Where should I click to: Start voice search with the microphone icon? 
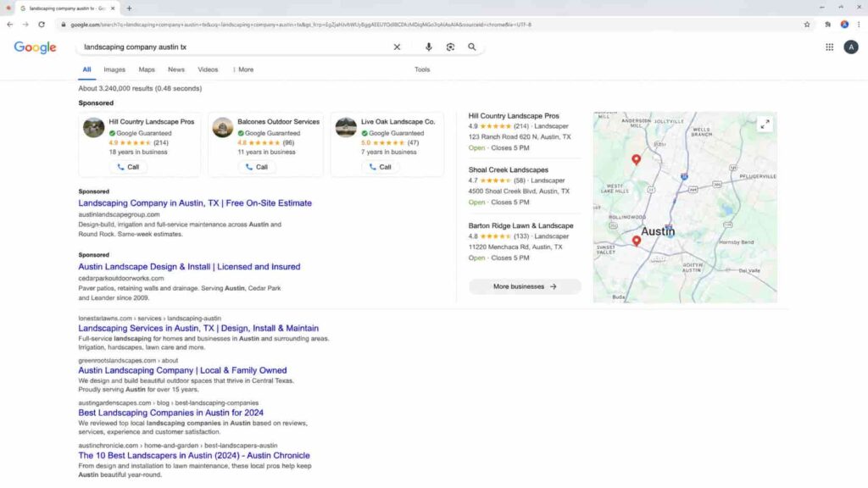pyautogui.click(x=428, y=47)
